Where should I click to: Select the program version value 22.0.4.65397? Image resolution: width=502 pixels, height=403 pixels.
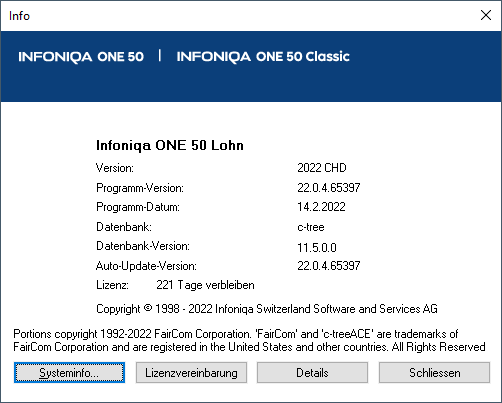coord(328,188)
